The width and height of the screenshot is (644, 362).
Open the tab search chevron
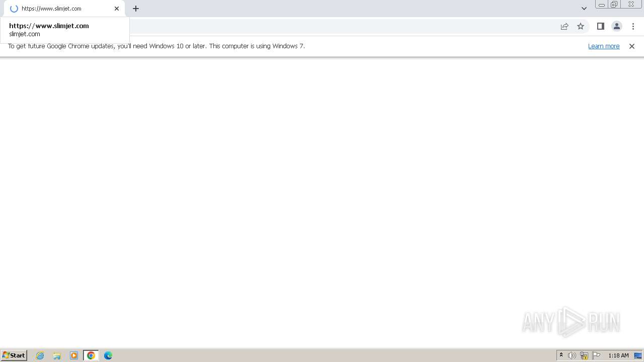click(584, 9)
